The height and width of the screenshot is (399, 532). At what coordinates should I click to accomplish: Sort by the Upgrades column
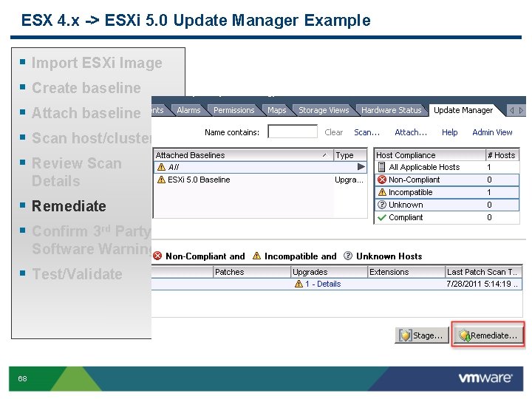coord(329,272)
